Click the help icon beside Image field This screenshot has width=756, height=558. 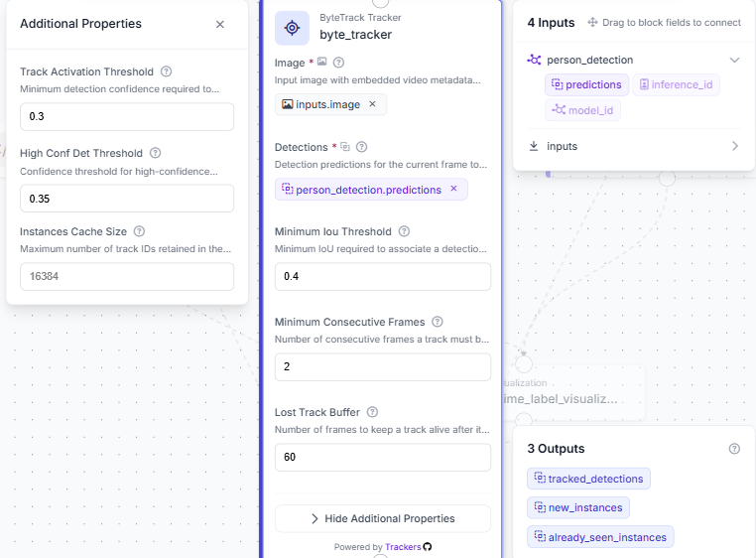coord(339,63)
